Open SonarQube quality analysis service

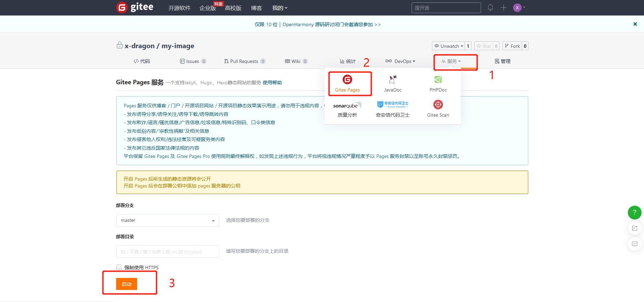tap(347, 109)
